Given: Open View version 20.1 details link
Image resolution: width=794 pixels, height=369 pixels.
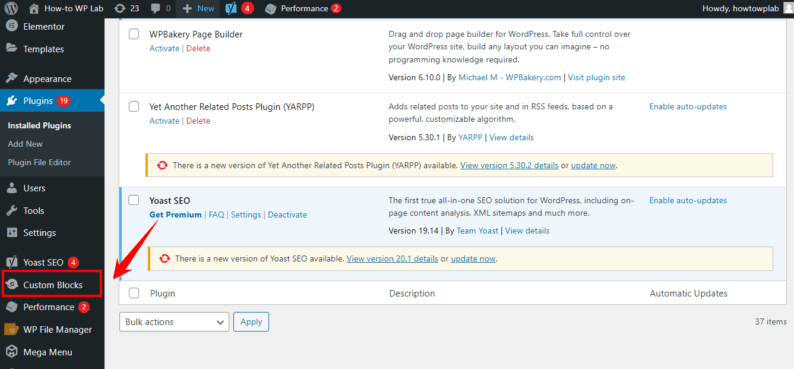Looking at the screenshot, I should pyautogui.click(x=392, y=259).
